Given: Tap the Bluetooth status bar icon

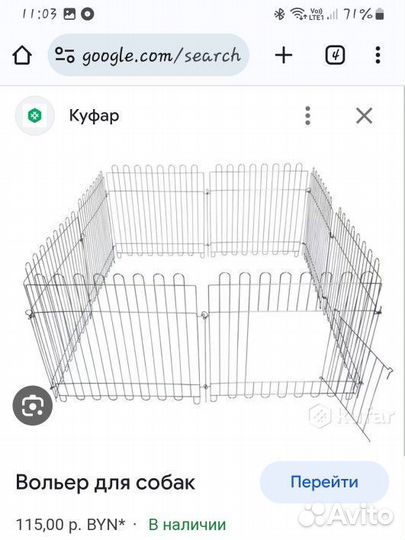Looking at the screenshot, I should [x=279, y=14].
